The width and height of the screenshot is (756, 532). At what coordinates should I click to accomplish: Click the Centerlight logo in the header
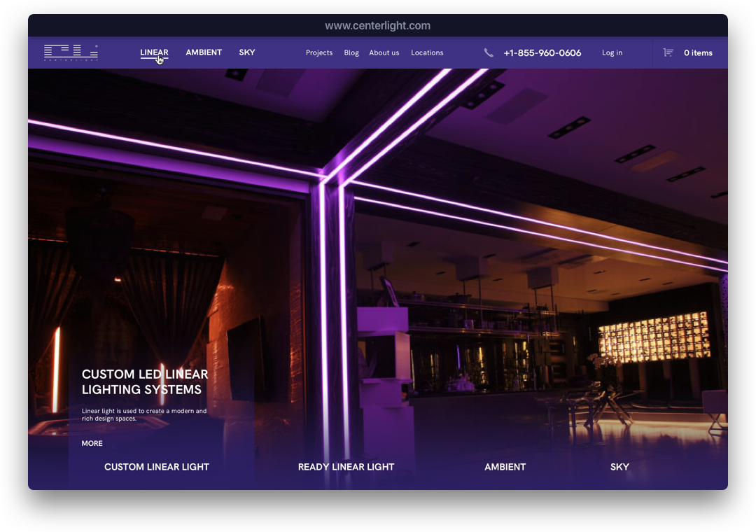pyautogui.click(x=71, y=52)
